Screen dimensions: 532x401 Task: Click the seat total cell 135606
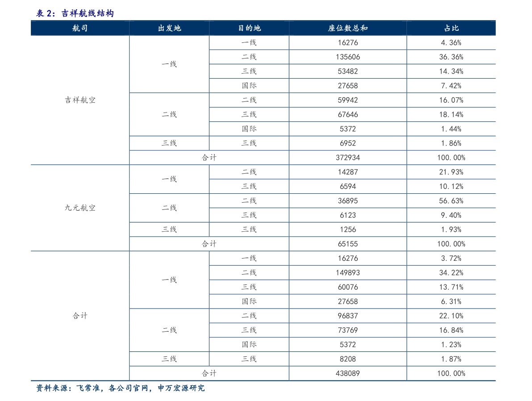coord(348,57)
